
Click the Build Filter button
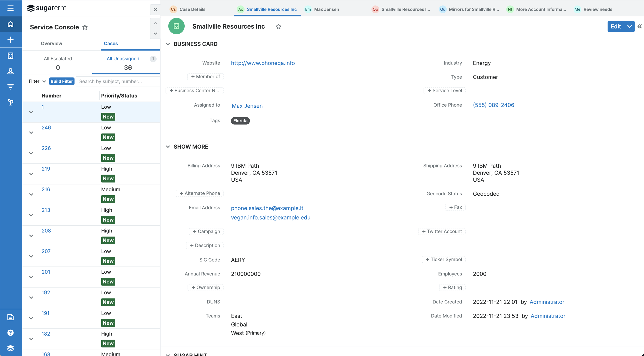tap(62, 81)
